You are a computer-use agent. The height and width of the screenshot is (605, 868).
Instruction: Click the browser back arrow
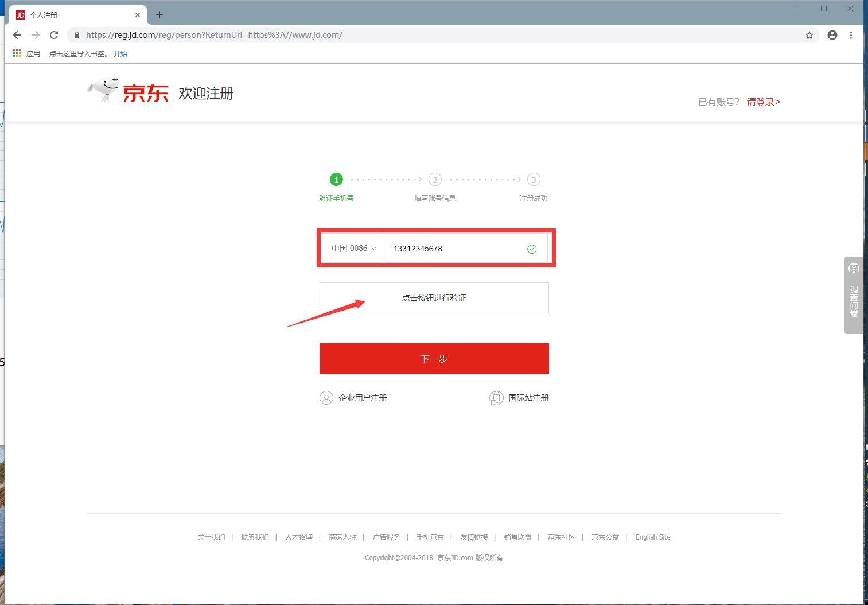click(17, 35)
